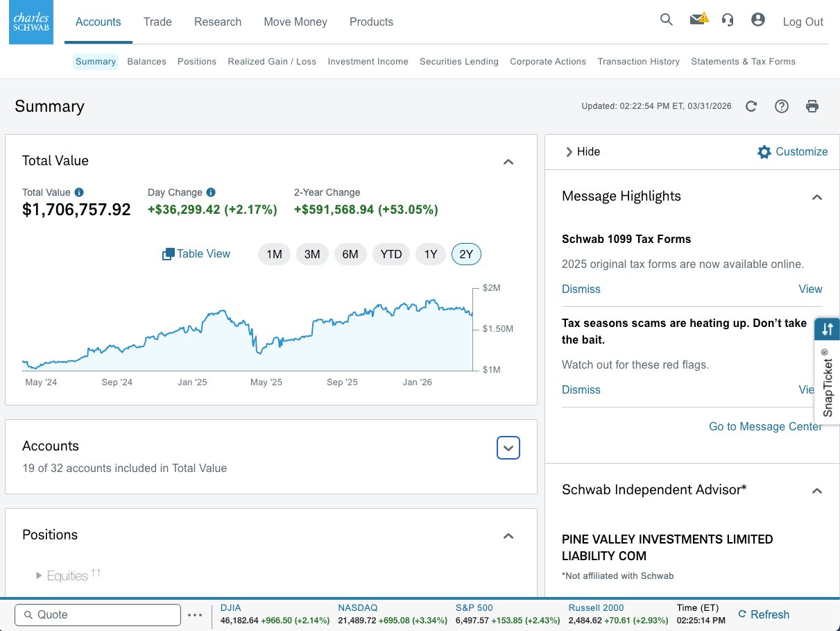Check messages via the envelope icon
The width and height of the screenshot is (840, 631).
click(x=697, y=20)
